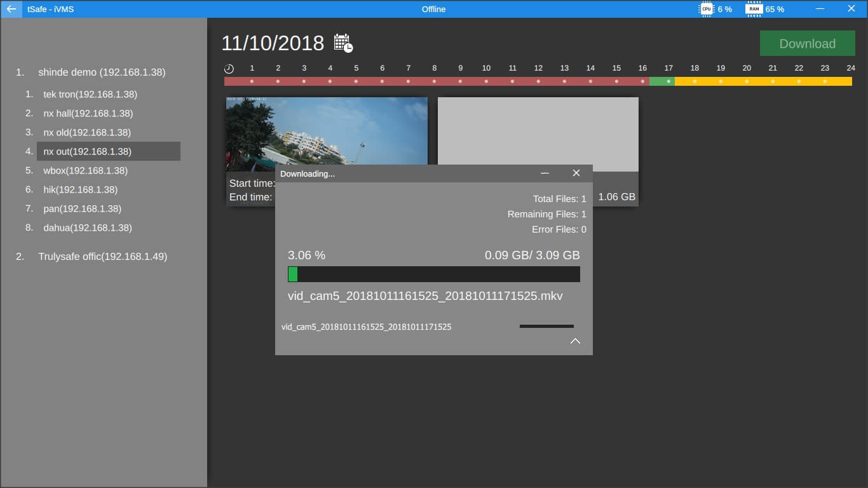Screen dimensions: 868x488
Task: Switch to the Offline mode label
Action: coord(434,9)
